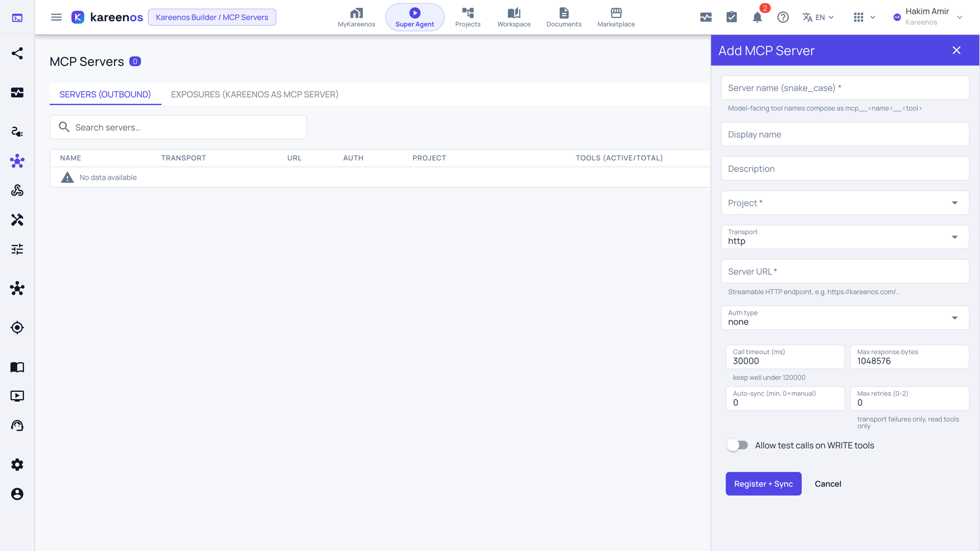Screen dimensions: 980x551
Task: Click the No data available message
Action: 108,177
